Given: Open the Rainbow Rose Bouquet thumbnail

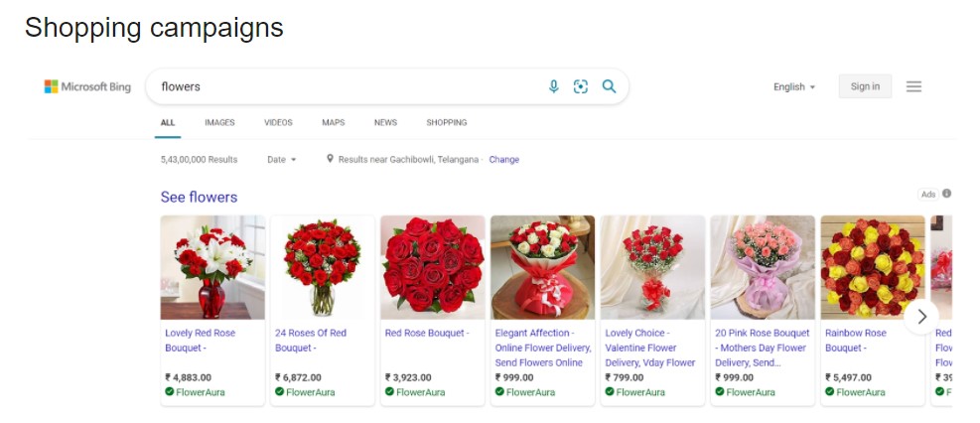Looking at the screenshot, I should click(x=873, y=267).
